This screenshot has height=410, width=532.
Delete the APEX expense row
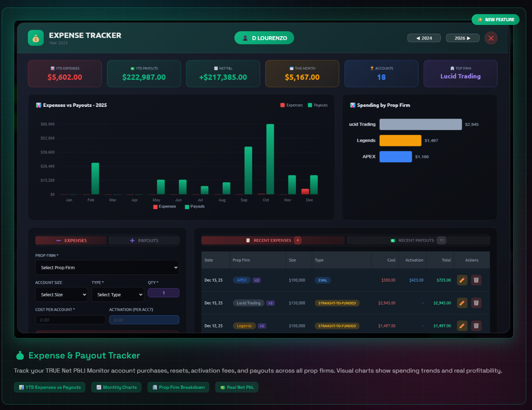click(x=476, y=280)
